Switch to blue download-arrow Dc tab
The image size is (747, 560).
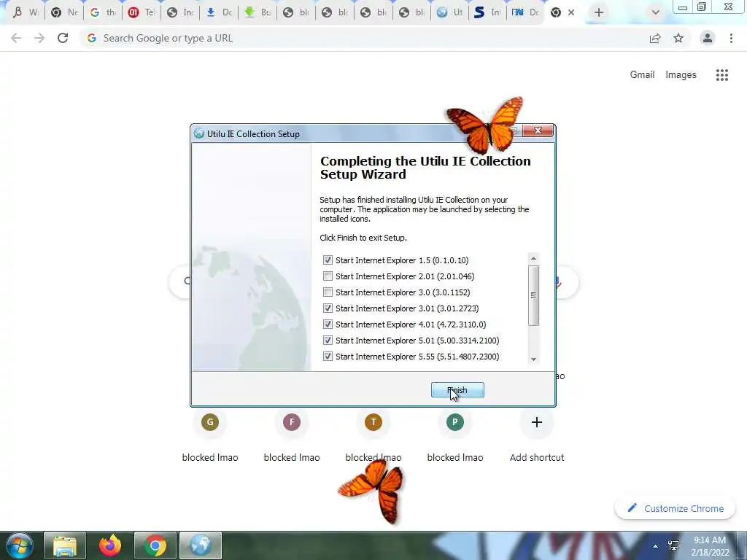(219, 12)
